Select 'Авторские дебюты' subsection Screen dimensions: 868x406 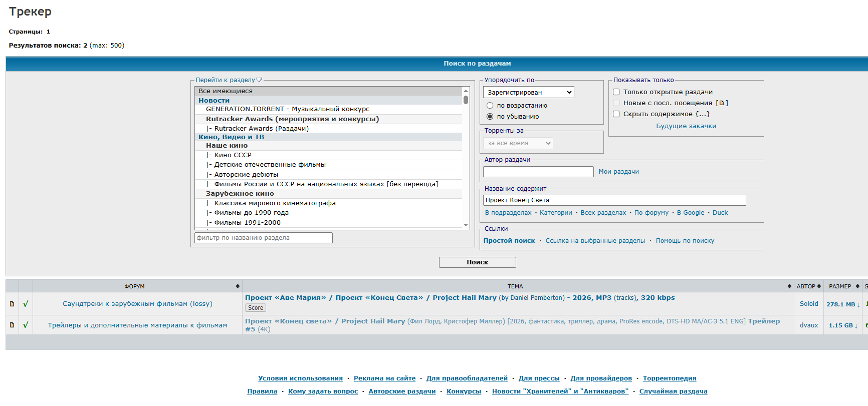coord(328,175)
